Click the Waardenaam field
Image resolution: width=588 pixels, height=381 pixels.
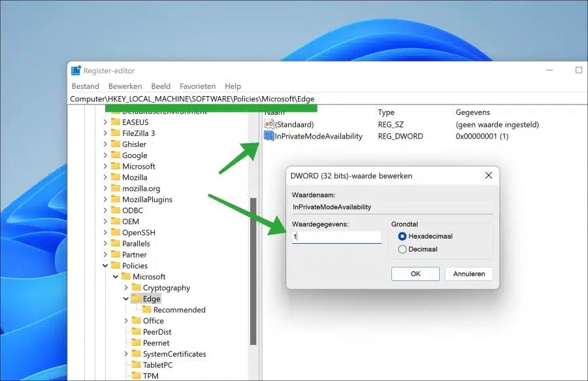point(392,207)
